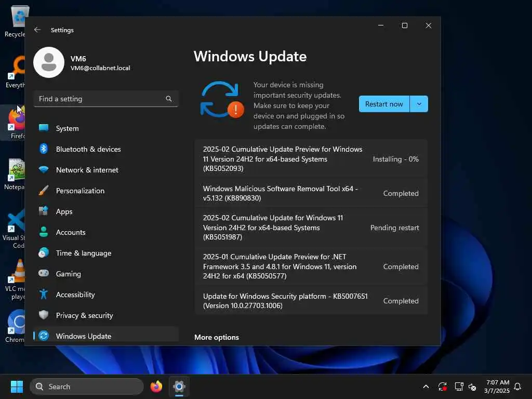Screen dimensions: 532x399
Task: Click the Time & language clock icon
Action: pos(44,253)
